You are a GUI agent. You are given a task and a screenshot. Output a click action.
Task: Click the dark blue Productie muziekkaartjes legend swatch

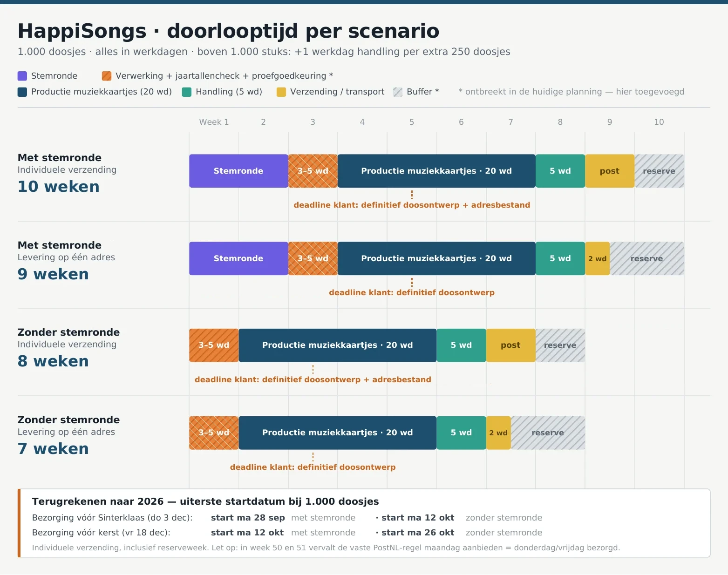point(22,92)
